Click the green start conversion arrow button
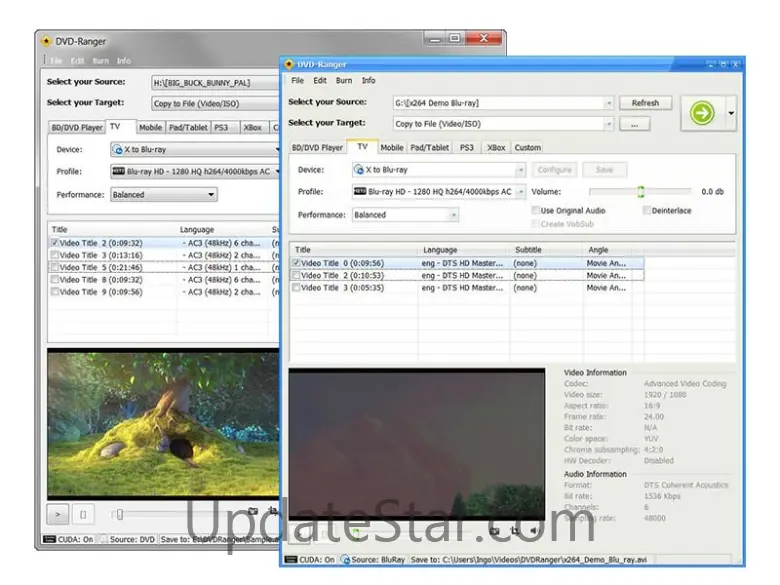The height and width of the screenshot is (585, 780). click(702, 113)
